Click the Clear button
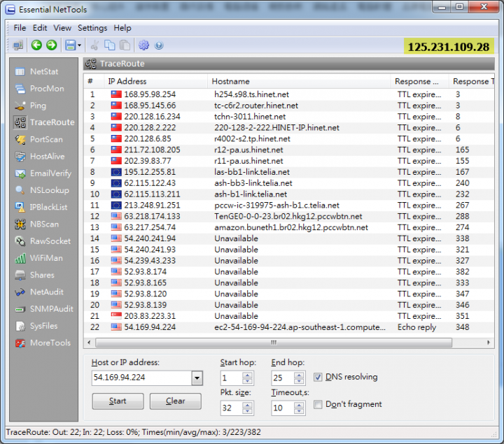504x444 pixels. [x=176, y=401]
